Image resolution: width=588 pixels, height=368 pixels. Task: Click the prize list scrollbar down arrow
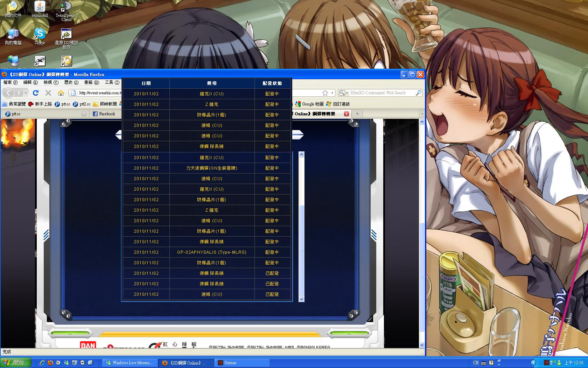[301, 299]
